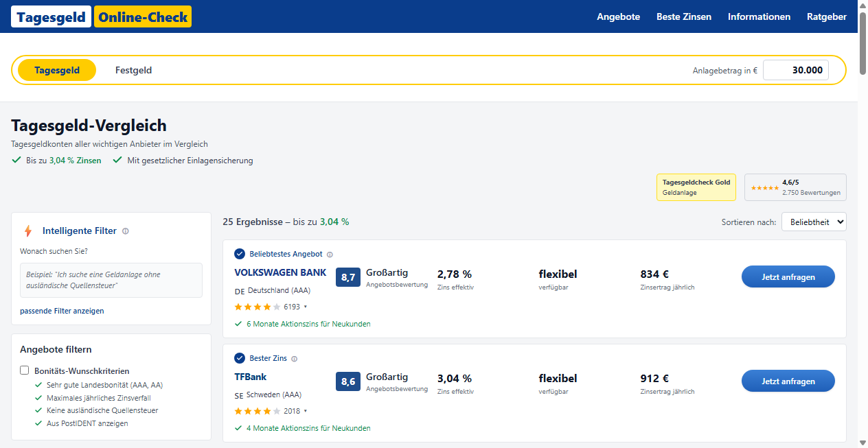Click the Online-Check yellow logo badge

tap(143, 16)
